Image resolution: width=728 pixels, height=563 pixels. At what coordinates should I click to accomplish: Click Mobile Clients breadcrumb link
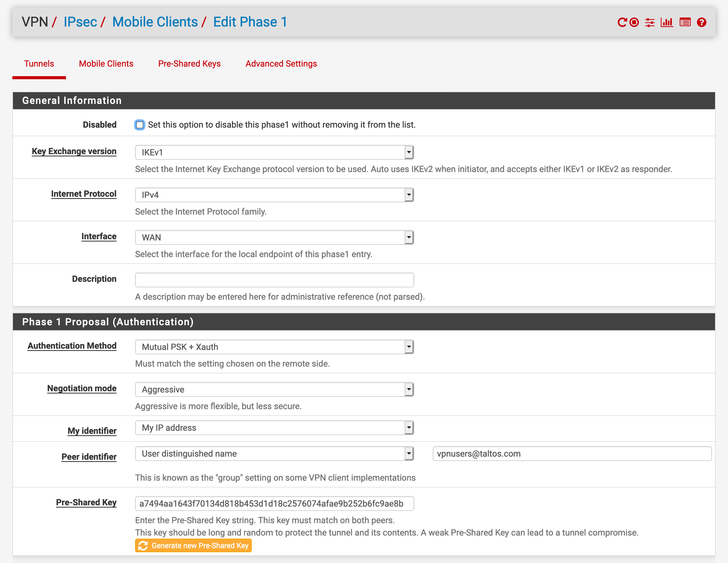(155, 22)
